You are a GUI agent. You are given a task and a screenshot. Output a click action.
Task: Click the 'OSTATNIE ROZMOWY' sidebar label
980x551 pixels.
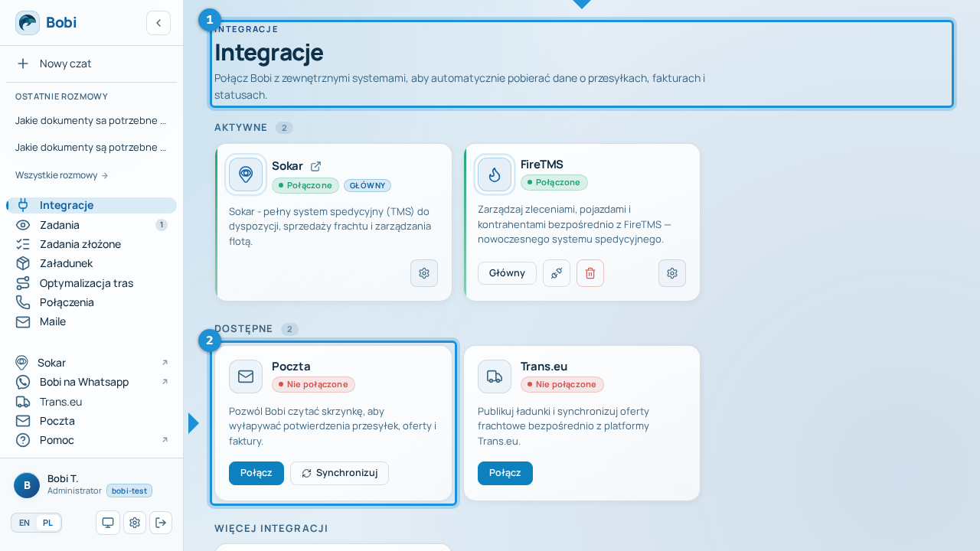(x=61, y=96)
